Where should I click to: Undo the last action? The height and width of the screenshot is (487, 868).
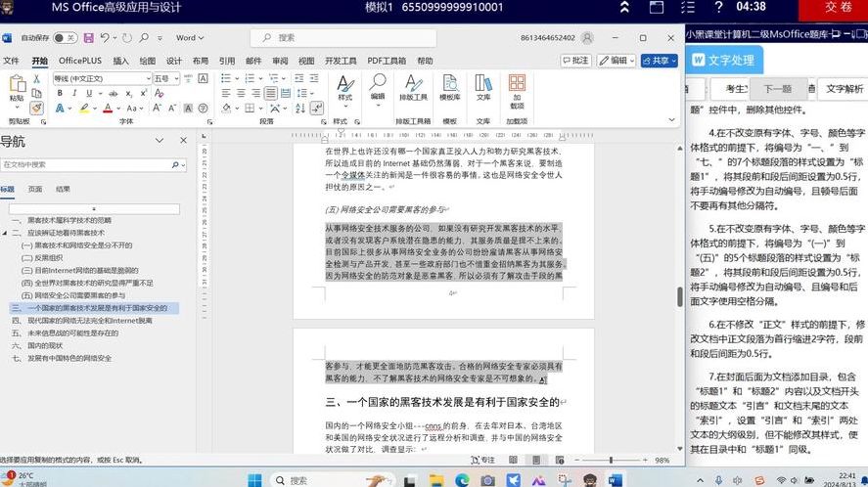pos(105,37)
